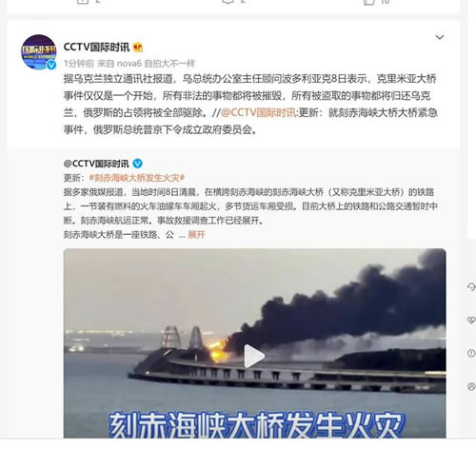
Task: Expand the post options chevron menu
Action: coord(440,37)
